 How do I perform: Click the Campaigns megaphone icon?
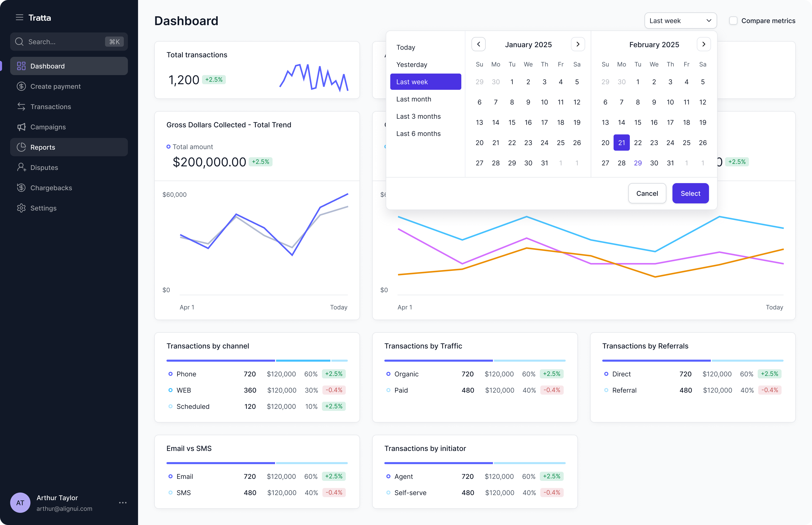(x=21, y=127)
